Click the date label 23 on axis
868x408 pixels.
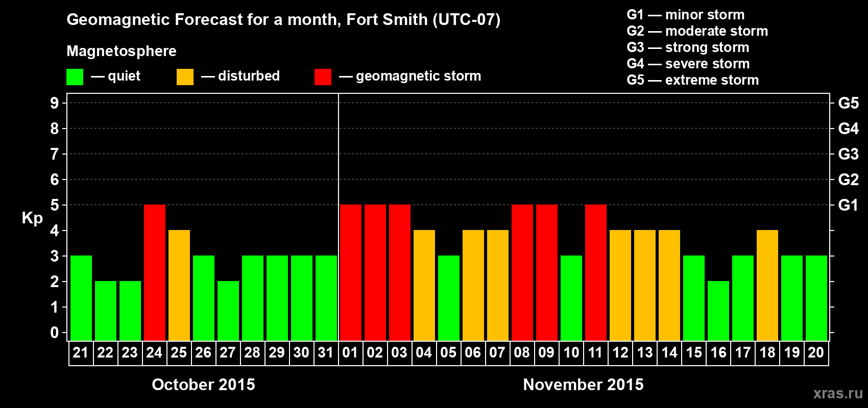pyautogui.click(x=130, y=352)
